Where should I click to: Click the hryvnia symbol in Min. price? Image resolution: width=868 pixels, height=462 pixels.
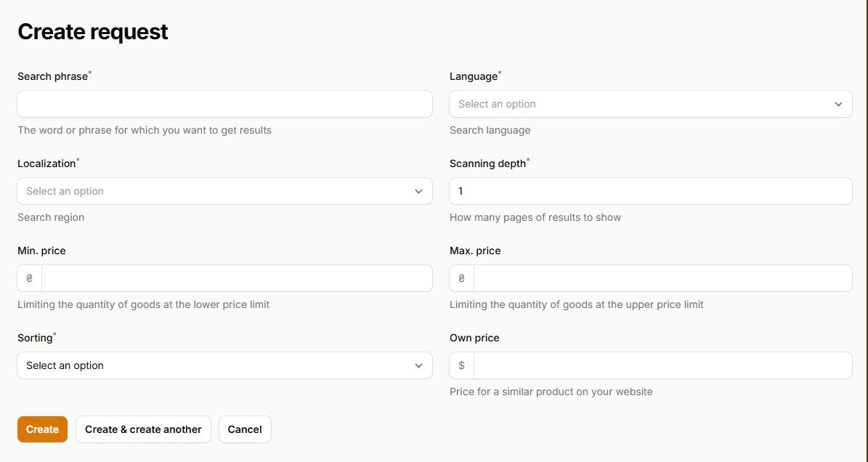pyautogui.click(x=30, y=278)
